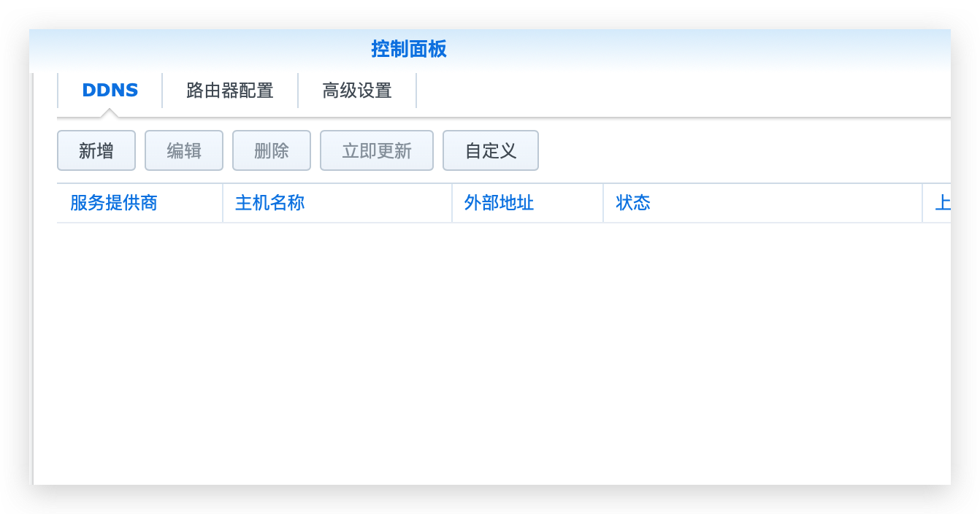Click divider between 主机名称 and 外部地址 headers
This screenshot has width=980, height=514.
point(452,203)
